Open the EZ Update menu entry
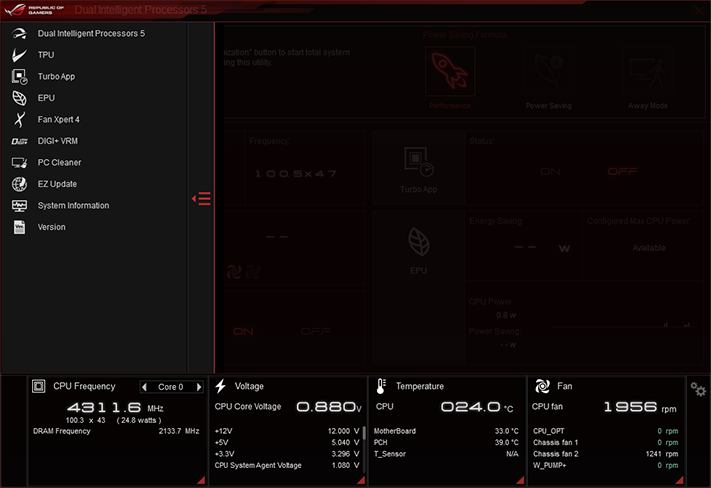The width and height of the screenshot is (711, 488). click(57, 184)
